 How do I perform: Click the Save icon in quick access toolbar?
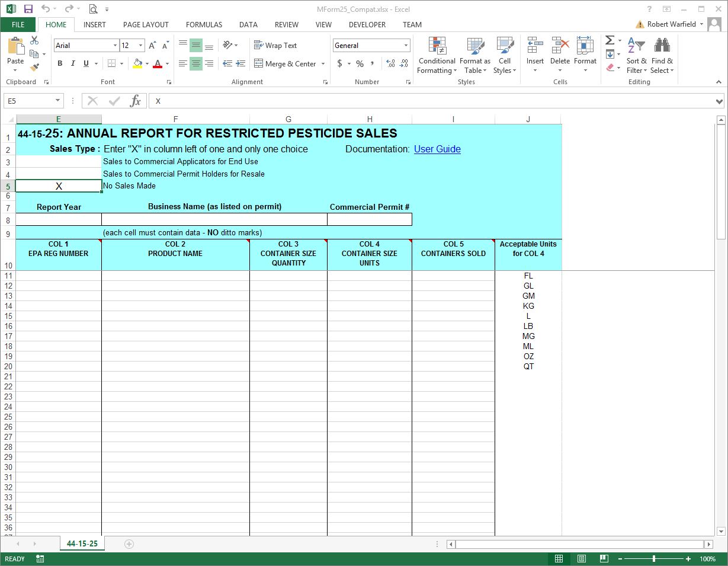coord(28,9)
